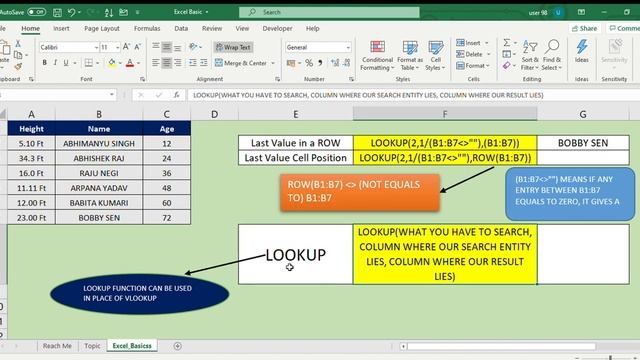
Task: Add a new sheet with plus button
Action: (177, 346)
